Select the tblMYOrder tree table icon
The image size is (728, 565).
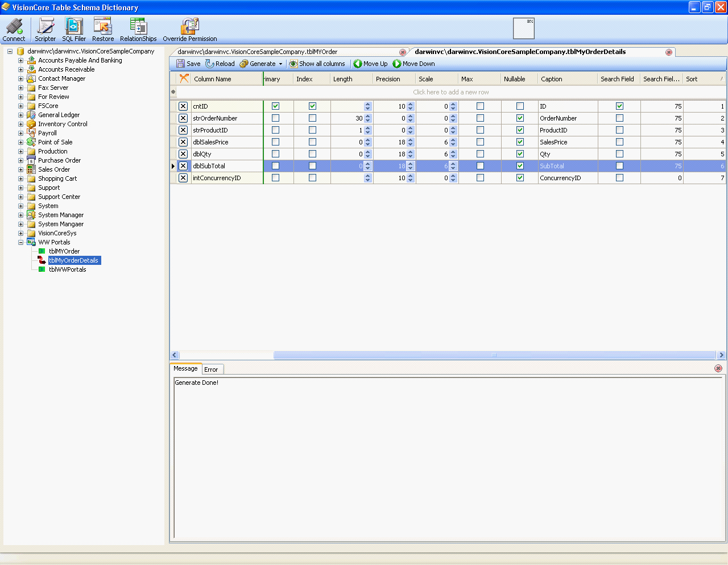pyautogui.click(x=42, y=251)
